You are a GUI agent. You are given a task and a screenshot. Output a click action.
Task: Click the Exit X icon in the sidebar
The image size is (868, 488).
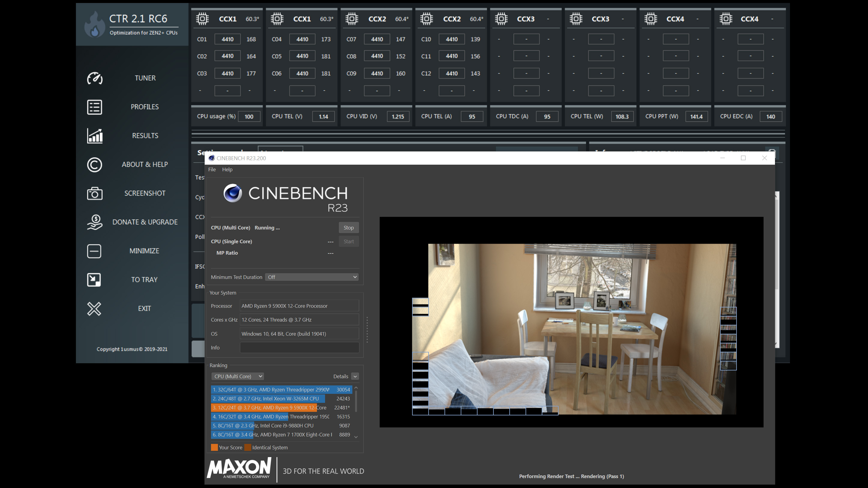[x=94, y=309]
